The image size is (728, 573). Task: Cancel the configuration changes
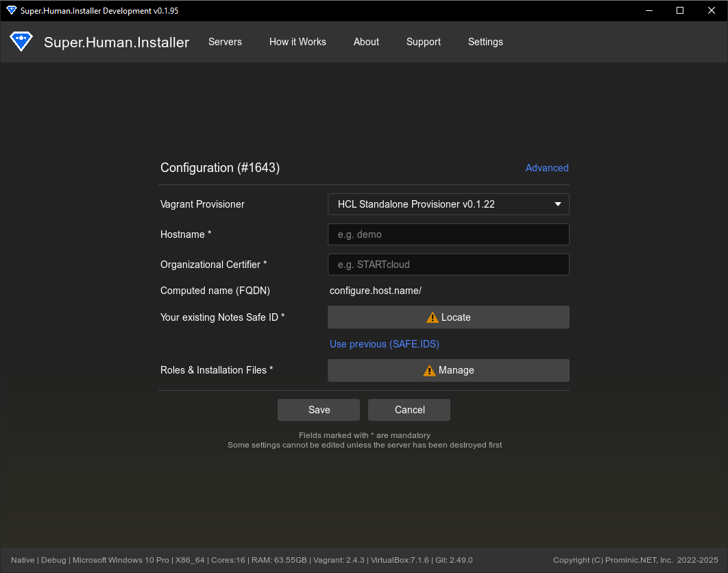click(409, 409)
